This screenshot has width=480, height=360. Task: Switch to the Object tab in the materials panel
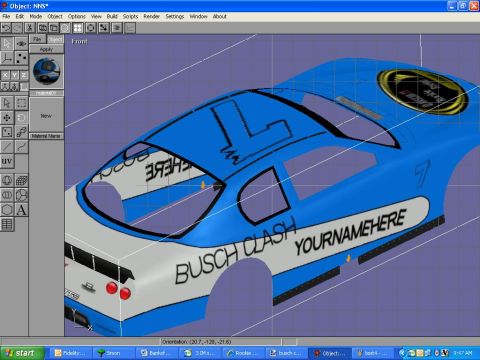[x=55, y=39]
